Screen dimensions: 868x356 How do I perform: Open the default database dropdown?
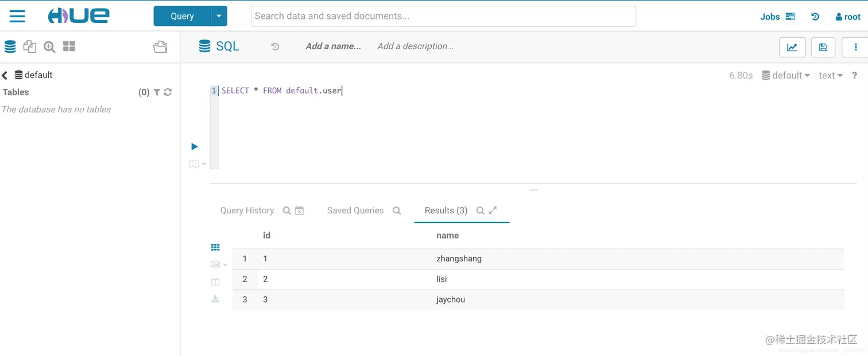[786, 76]
